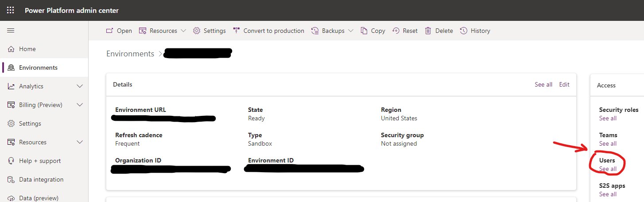Open the Resources toolbar dropdown arrow
This screenshot has width=644, height=202.
pos(183,31)
